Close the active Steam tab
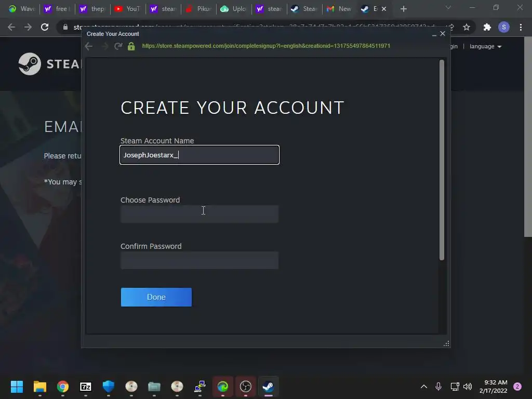Image resolution: width=532 pixels, height=399 pixels. tap(384, 9)
